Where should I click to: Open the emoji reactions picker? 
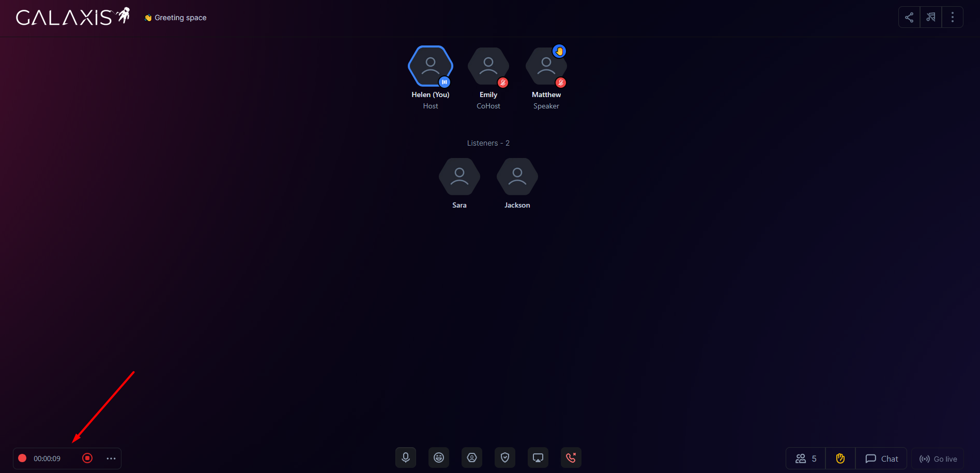(x=438, y=458)
